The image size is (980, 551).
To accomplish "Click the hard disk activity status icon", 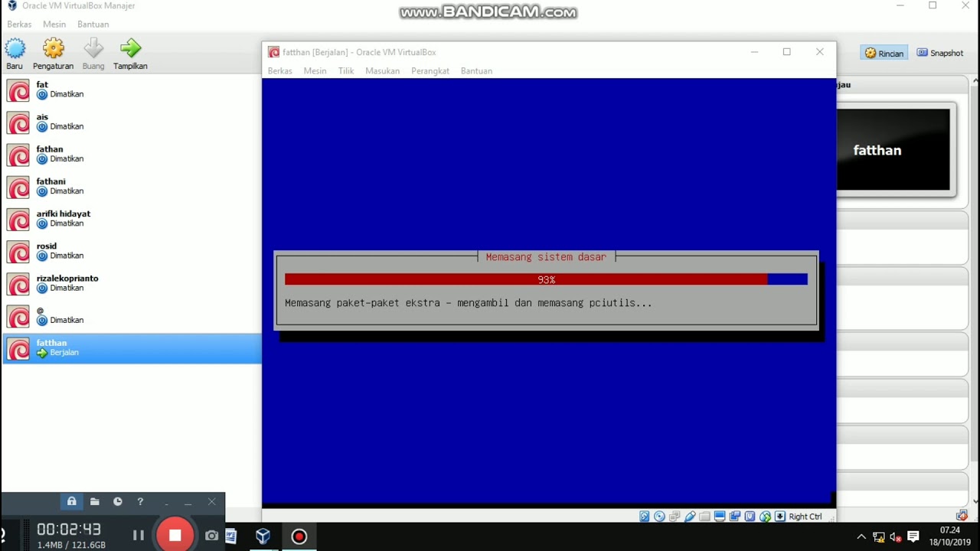I will 645,517.
